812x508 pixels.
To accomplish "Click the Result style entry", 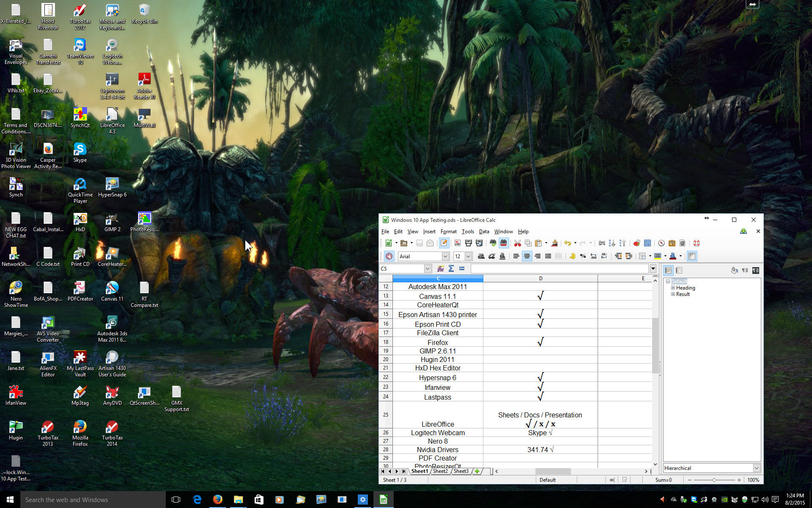I will click(x=683, y=294).
